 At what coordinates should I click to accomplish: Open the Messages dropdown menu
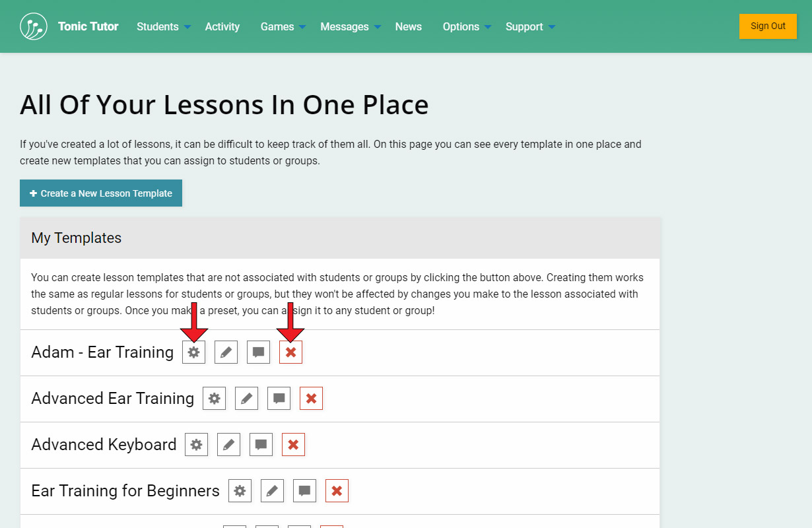point(350,26)
